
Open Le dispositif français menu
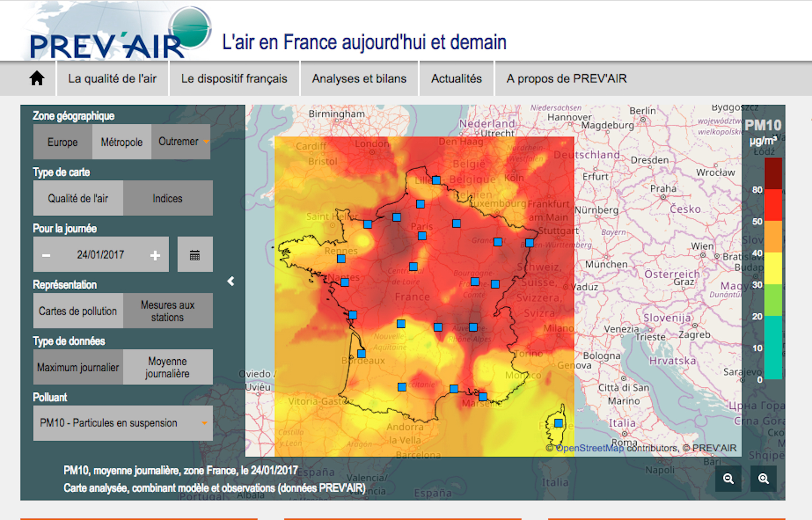[234, 79]
